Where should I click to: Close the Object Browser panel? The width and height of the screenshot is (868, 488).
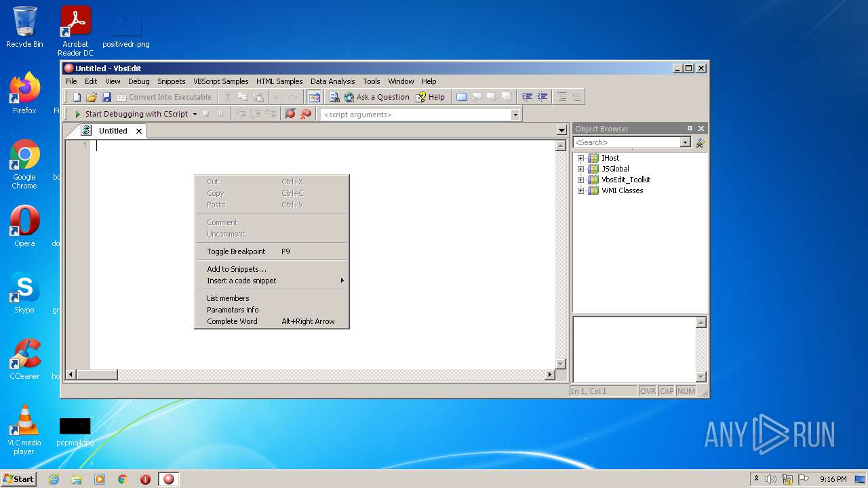701,129
